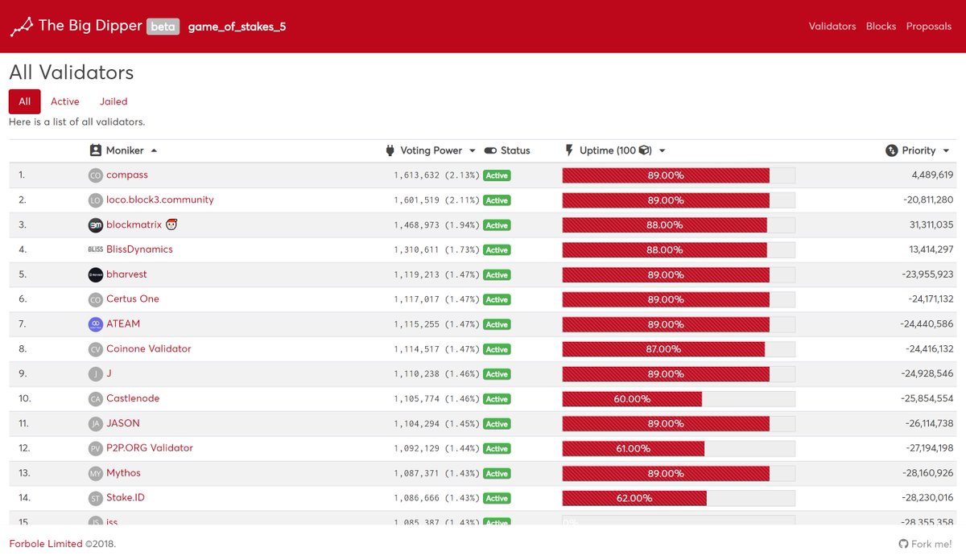
Task: Click voting power value 1,613,632
Action: 417,175
